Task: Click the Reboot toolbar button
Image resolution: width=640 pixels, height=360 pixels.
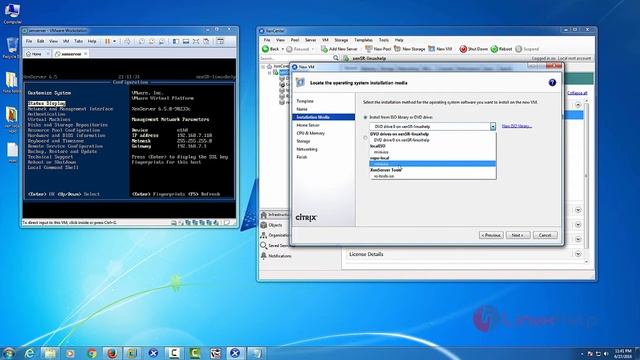Action: point(501,49)
